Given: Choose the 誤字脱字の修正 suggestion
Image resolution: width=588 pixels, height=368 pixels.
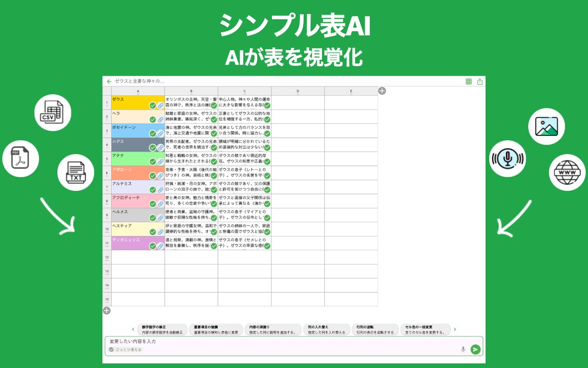Looking at the screenshot, I should (162, 329).
